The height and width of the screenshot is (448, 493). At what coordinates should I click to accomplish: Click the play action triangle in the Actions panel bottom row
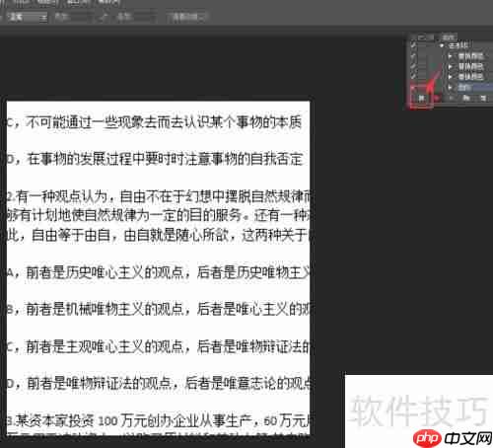pos(451,98)
